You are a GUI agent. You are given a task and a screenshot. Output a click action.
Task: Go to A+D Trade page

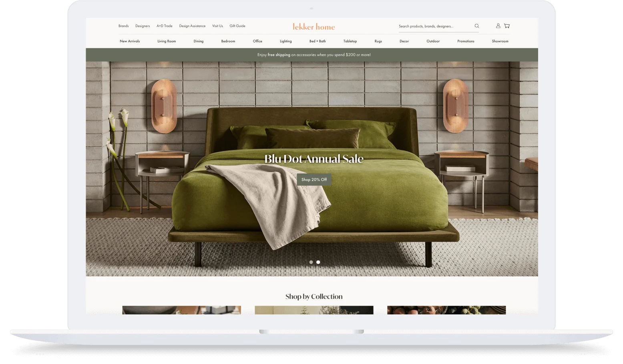click(x=165, y=26)
